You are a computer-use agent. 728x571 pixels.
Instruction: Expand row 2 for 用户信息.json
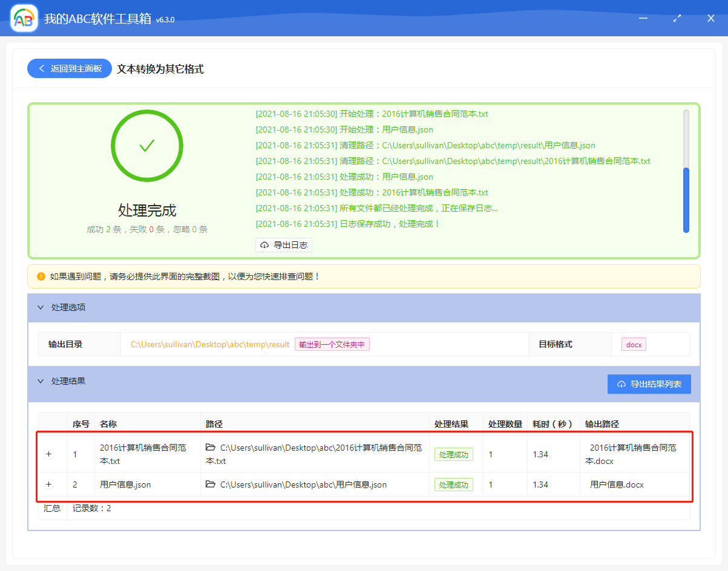49,485
